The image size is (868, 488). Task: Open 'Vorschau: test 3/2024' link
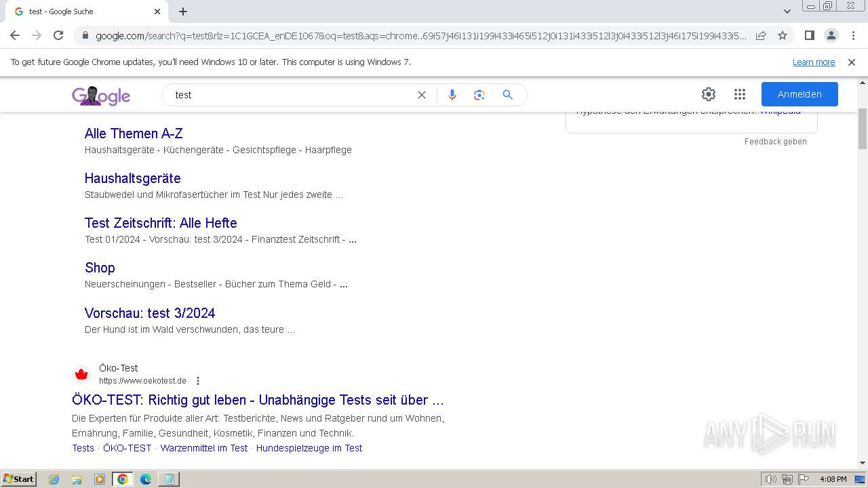tap(150, 313)
